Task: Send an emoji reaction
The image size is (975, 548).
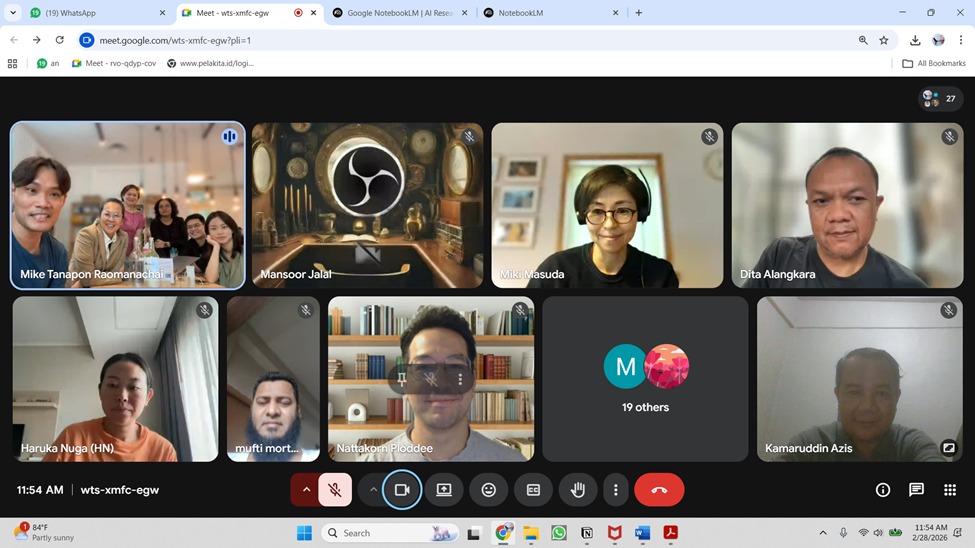Action: [489, 490]
